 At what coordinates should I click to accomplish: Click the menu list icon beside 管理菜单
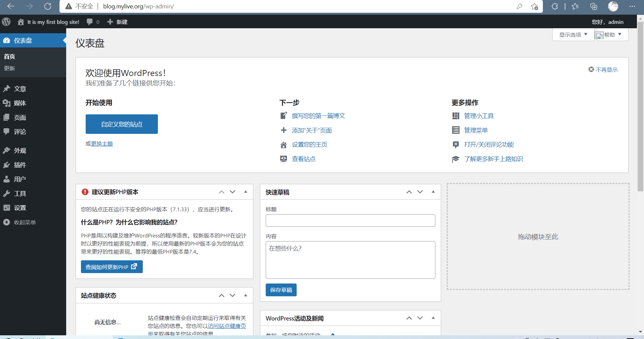pos(456,130)
